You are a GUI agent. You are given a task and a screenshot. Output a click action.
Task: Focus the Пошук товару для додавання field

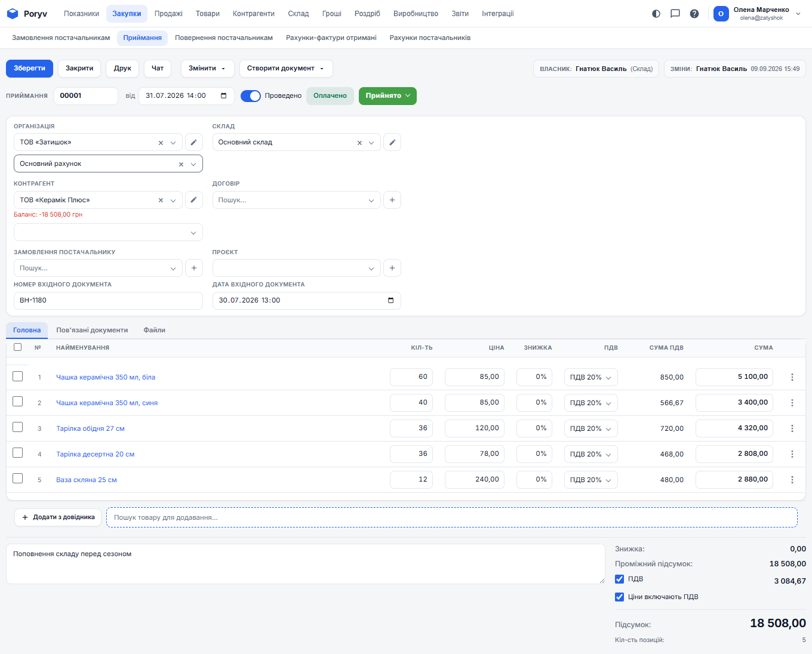coord(452,517)
